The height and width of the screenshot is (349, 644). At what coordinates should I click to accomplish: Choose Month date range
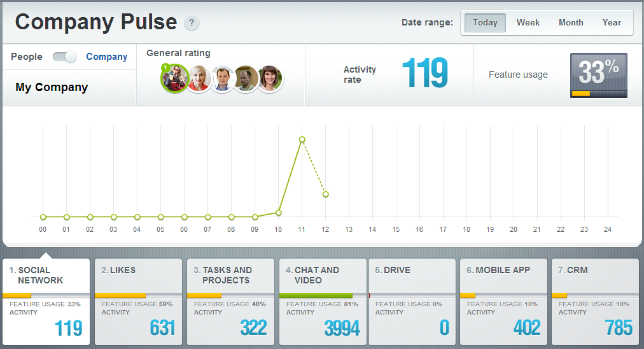pos(571,23)
